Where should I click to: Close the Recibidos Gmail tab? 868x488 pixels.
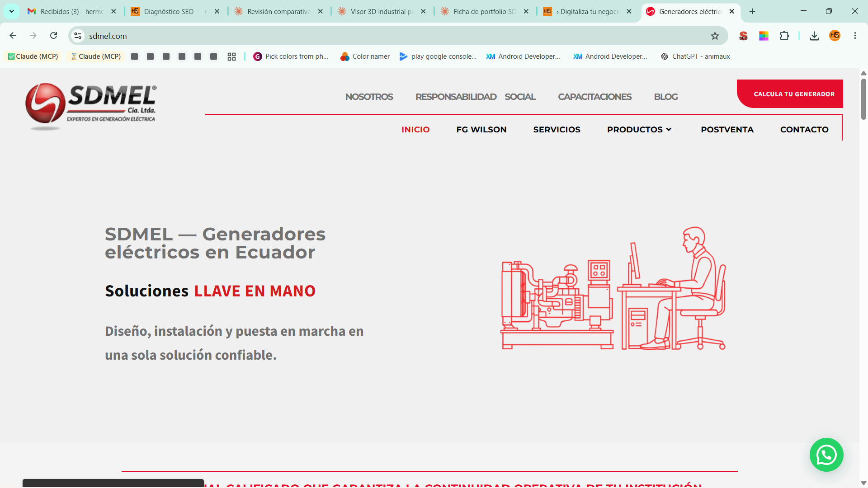tap(113, 11)
